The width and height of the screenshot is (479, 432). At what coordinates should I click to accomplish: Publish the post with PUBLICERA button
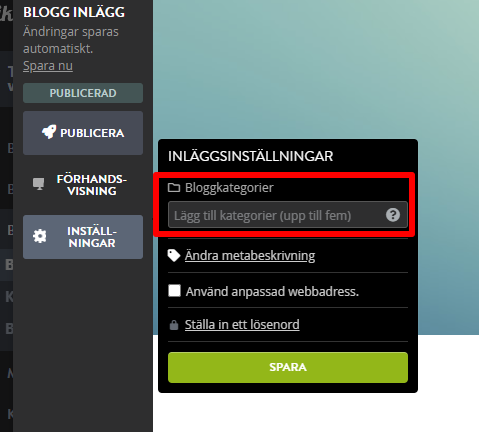[83, 133]
